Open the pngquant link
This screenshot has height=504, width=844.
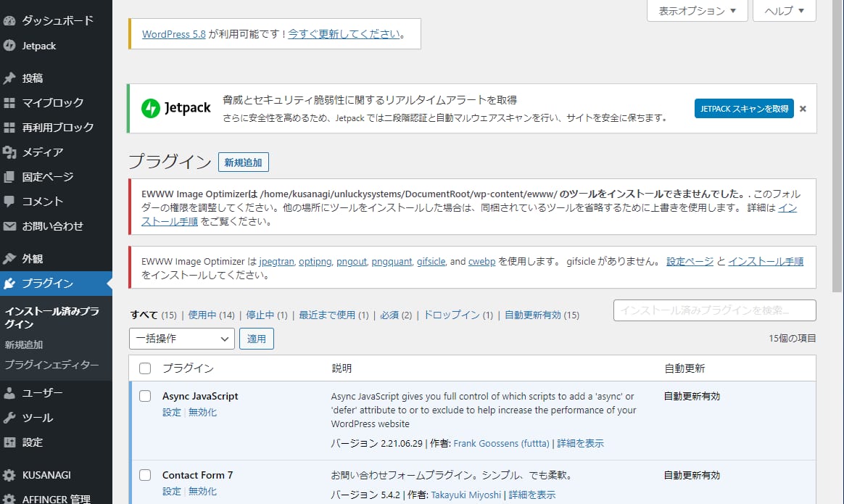point(392,262)
